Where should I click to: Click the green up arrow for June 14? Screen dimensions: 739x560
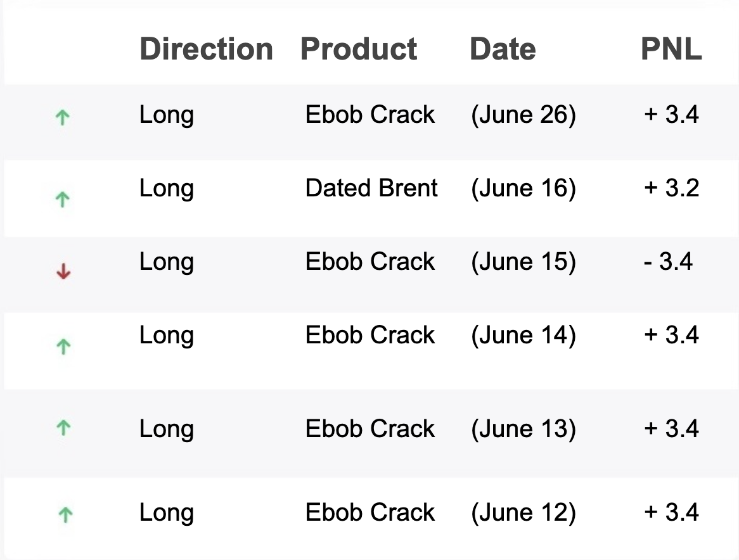click(63, 347)
